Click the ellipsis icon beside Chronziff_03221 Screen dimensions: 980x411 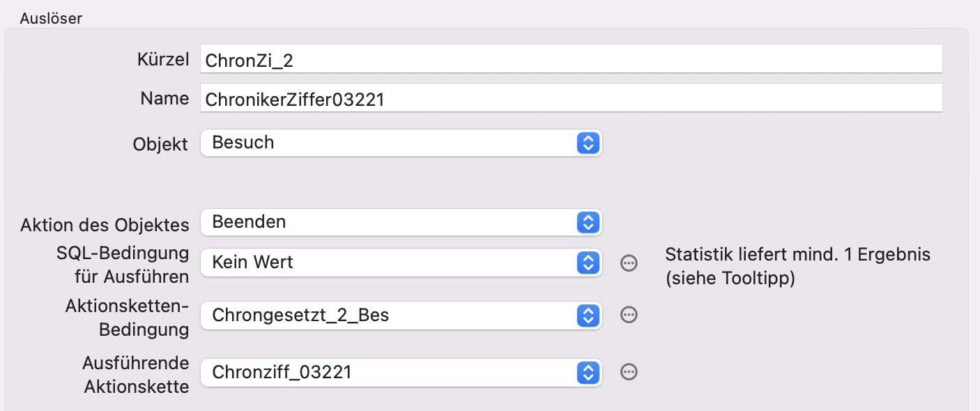tap(629, 372)
